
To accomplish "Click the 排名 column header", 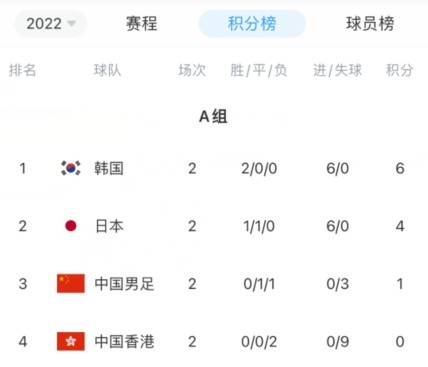I will tap(22, 70).
